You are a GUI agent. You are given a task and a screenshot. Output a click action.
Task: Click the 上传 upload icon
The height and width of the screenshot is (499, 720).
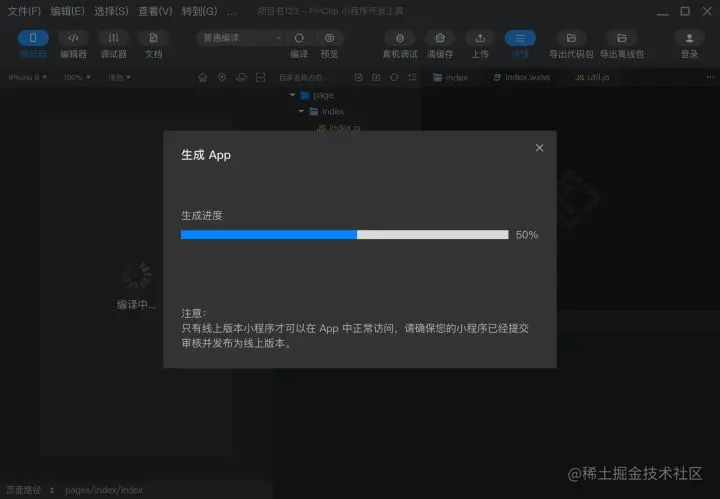[480, 38]
